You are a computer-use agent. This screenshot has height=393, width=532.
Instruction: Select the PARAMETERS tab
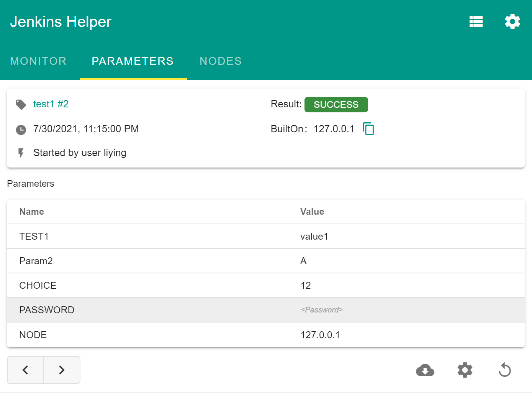pos(133,61)
